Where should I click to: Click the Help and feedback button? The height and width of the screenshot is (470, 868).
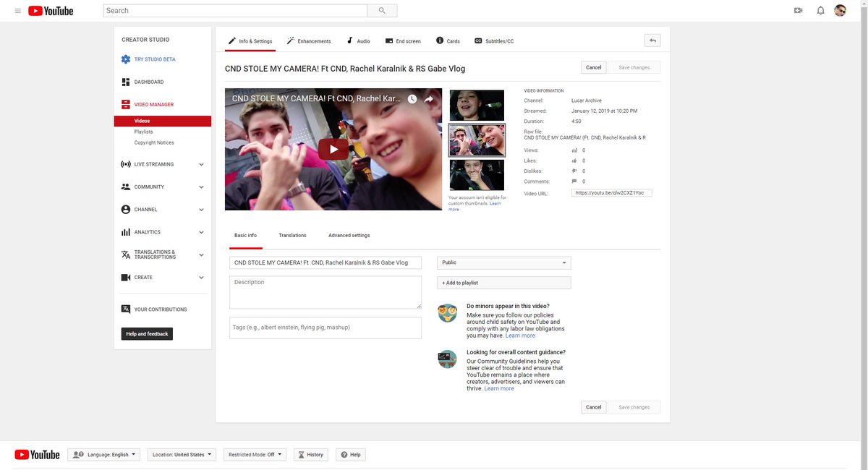click(147, 334)
